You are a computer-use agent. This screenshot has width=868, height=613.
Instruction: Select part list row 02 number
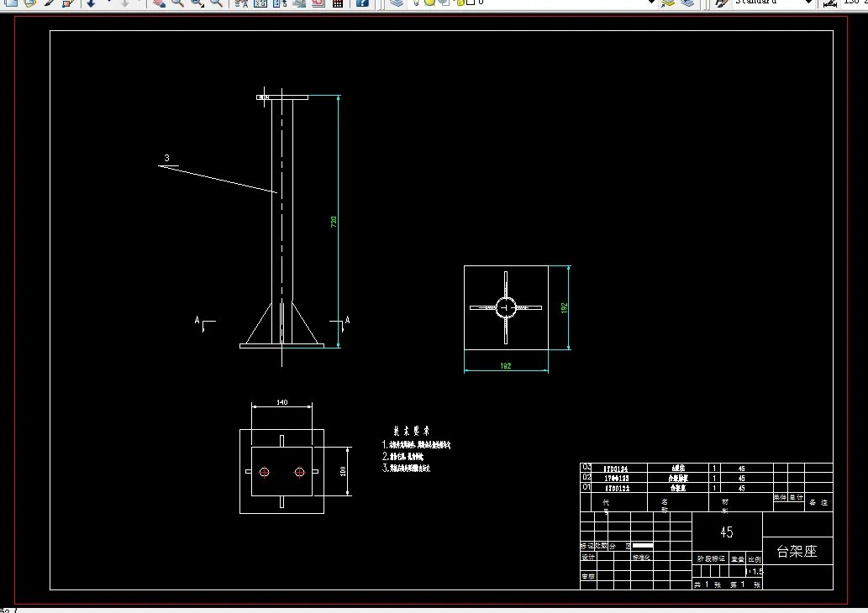point(587,477)
